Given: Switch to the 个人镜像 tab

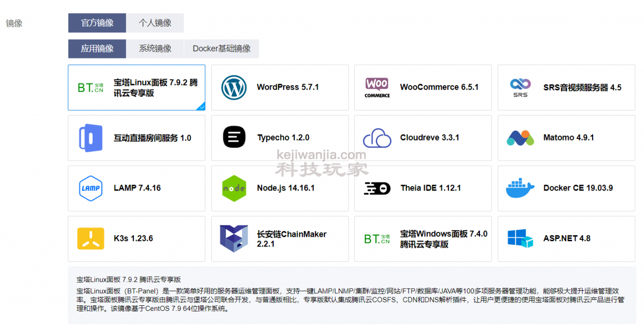Looking at the screenshot, I should [155, 23].
